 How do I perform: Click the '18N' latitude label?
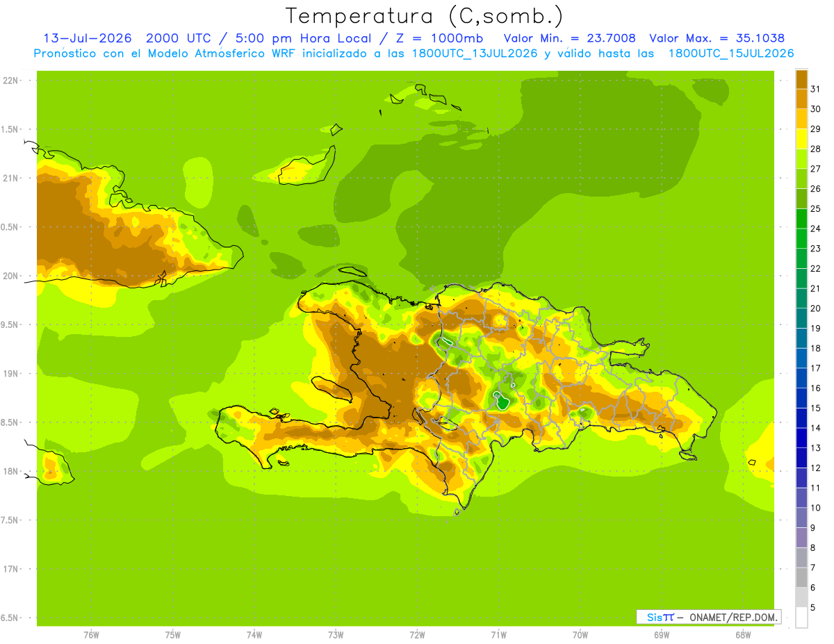pos(10,472)
